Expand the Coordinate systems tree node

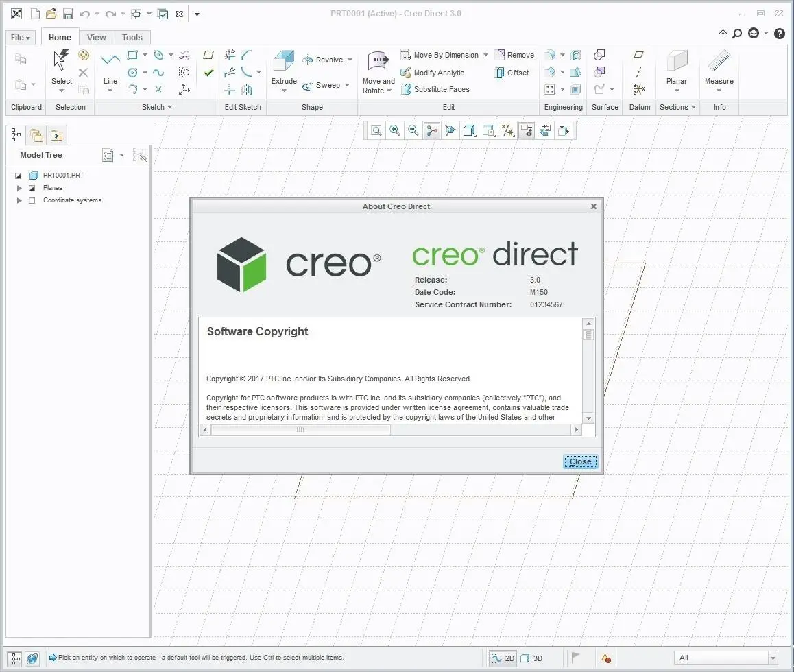[19, 200]
